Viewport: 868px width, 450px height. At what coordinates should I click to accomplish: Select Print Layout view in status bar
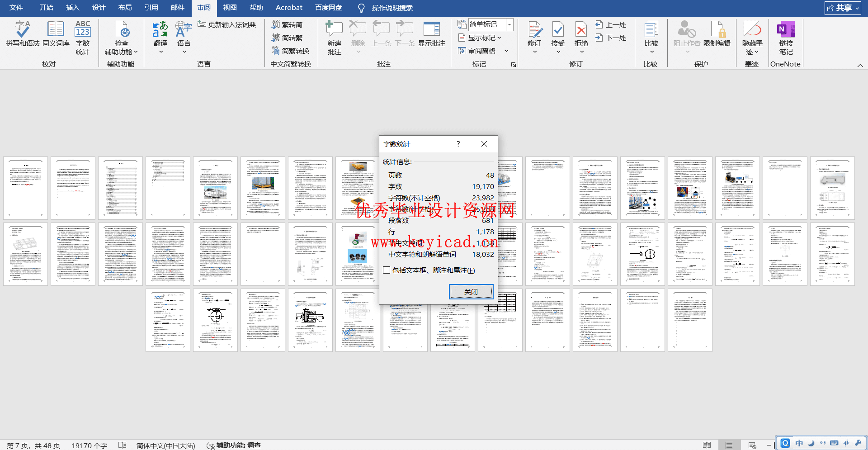(729, 445)
